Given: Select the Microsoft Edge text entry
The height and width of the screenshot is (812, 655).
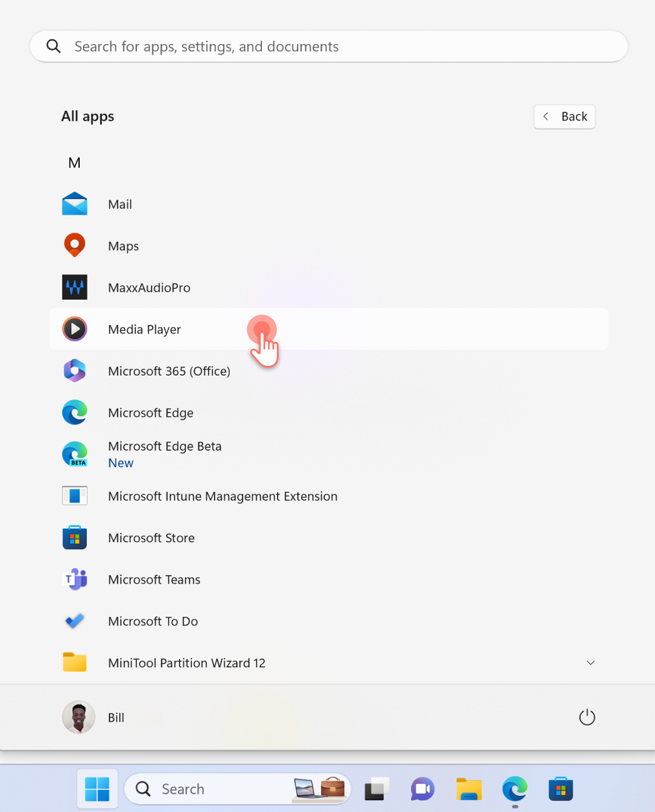Looking at the screenshot, I should pyautogui.click(x=150, y=413).
